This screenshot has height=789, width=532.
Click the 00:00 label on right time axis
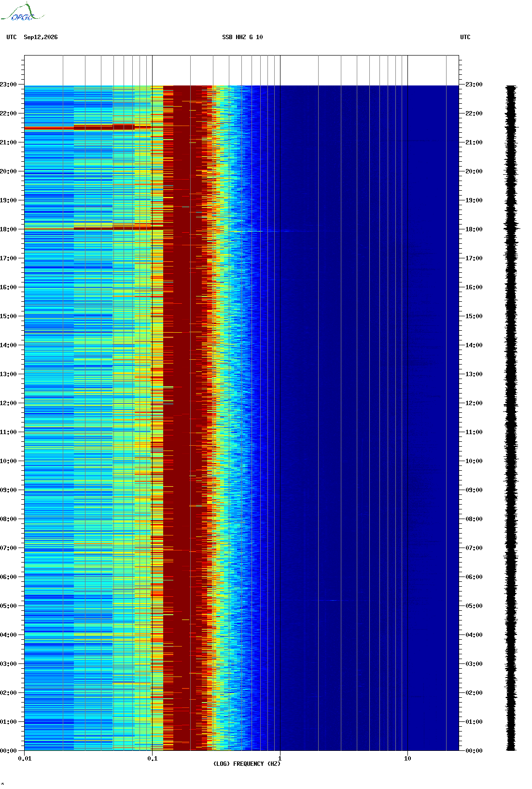pyautogui.click(x=474, y=751)
